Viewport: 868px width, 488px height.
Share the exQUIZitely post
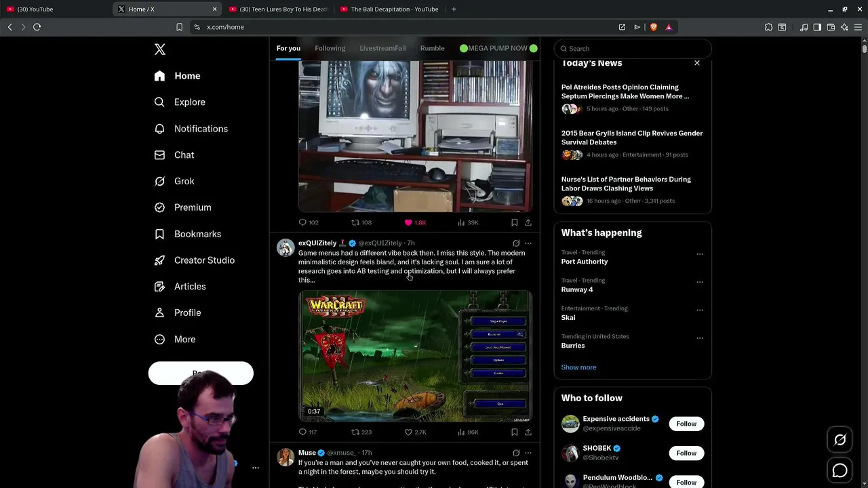point(528,432)
